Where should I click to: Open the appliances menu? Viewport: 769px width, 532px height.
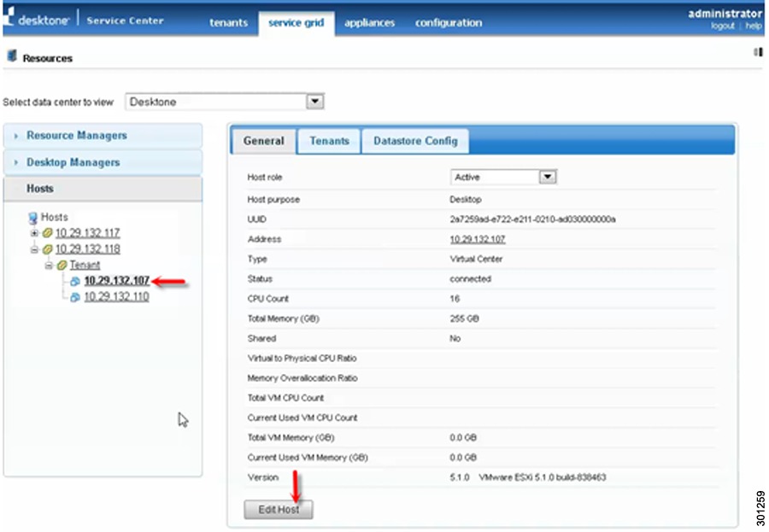pos(369,22)
